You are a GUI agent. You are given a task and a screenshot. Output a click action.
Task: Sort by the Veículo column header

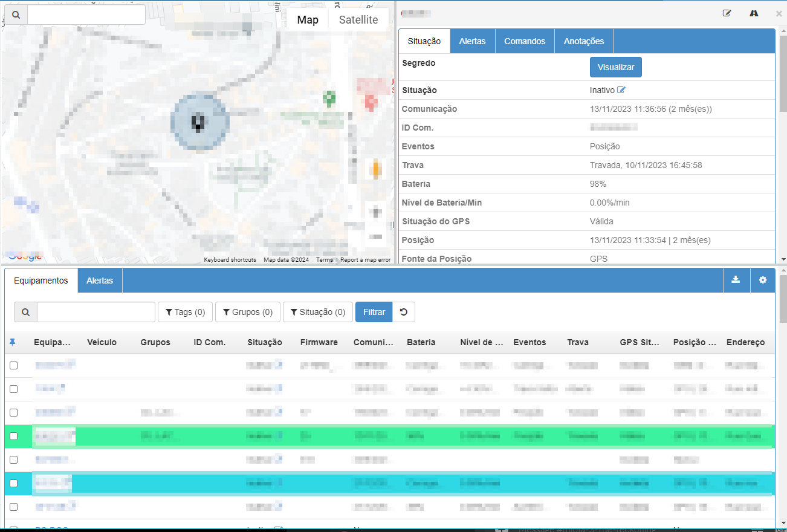click(102, 342)
